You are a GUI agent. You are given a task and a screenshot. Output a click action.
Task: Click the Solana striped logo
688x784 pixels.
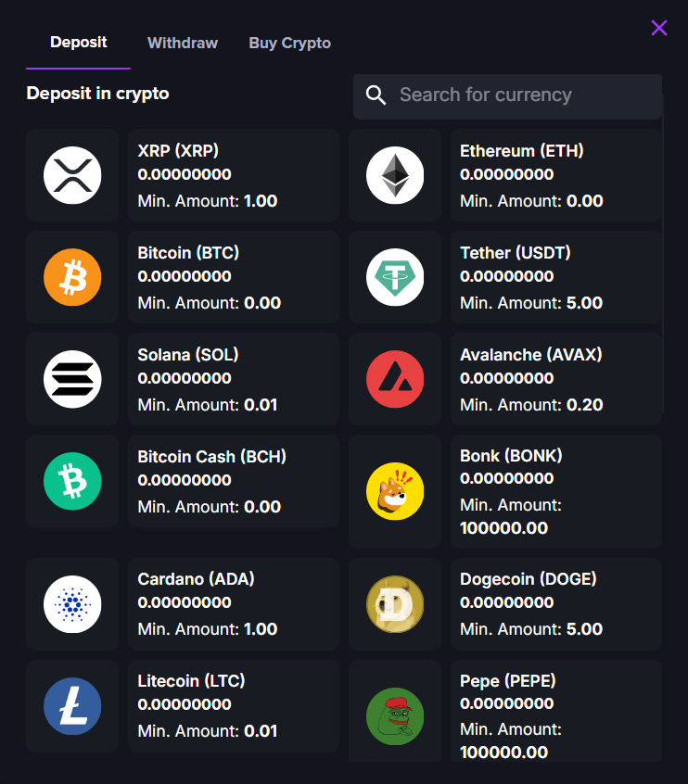[72, 379]
